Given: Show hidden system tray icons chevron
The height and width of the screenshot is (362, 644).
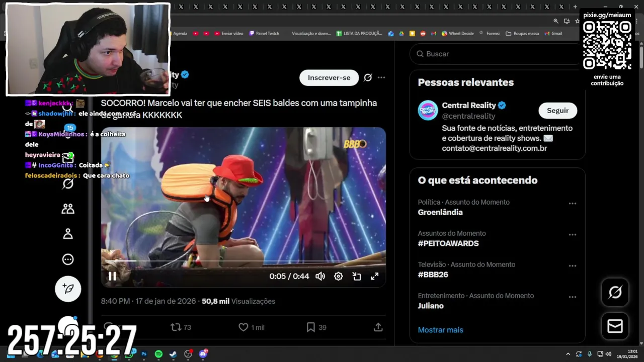Looking at the screenshot, I should (568, 354).
